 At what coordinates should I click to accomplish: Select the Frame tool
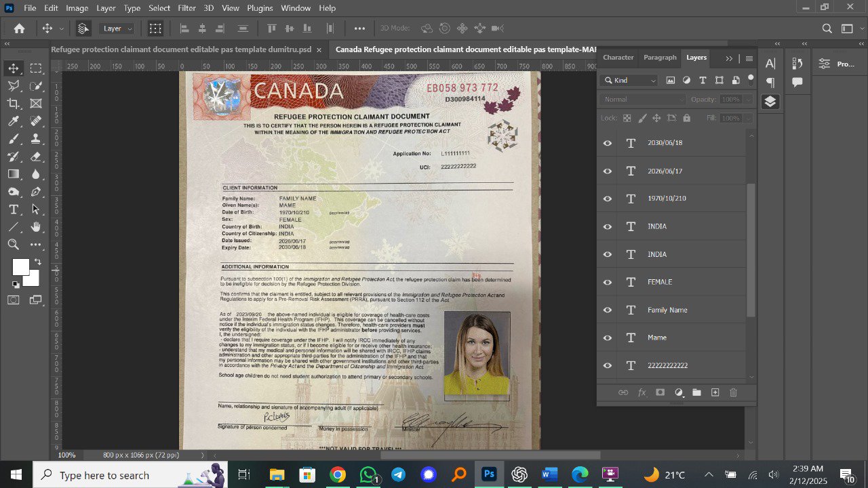click(36, 104)
